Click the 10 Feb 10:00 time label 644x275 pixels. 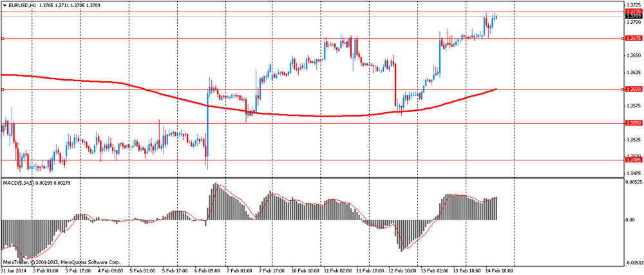306,271
